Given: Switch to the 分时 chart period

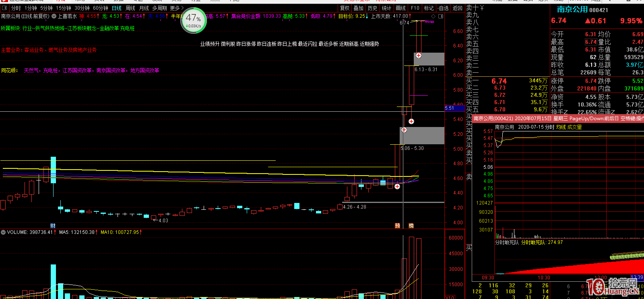Looking at the screenshot, I should pos(16,8).
